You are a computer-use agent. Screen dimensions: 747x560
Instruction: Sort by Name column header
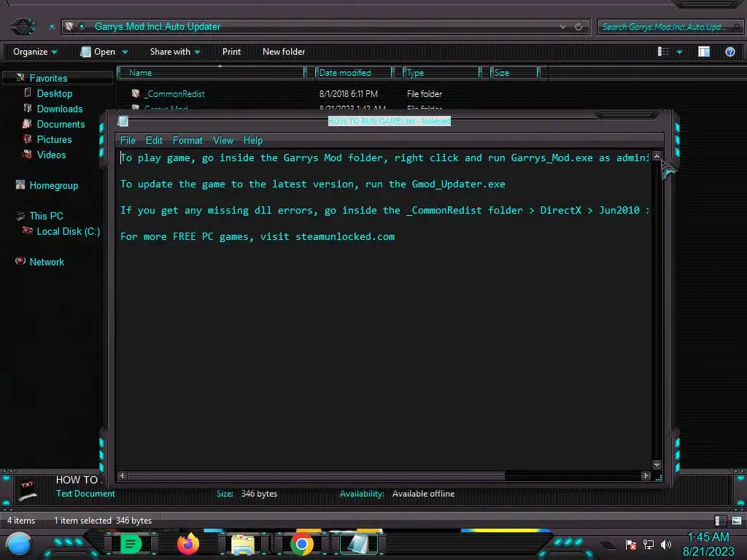(212, 72)
